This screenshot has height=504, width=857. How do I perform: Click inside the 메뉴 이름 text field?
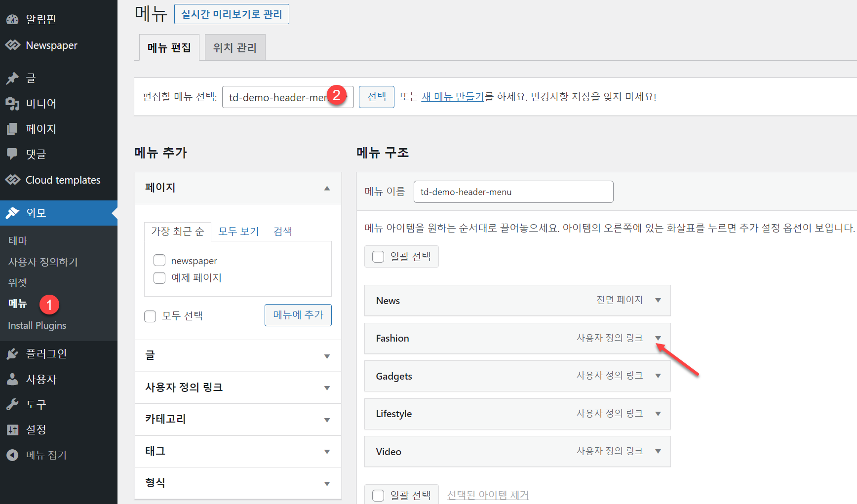tap(513, 192)
